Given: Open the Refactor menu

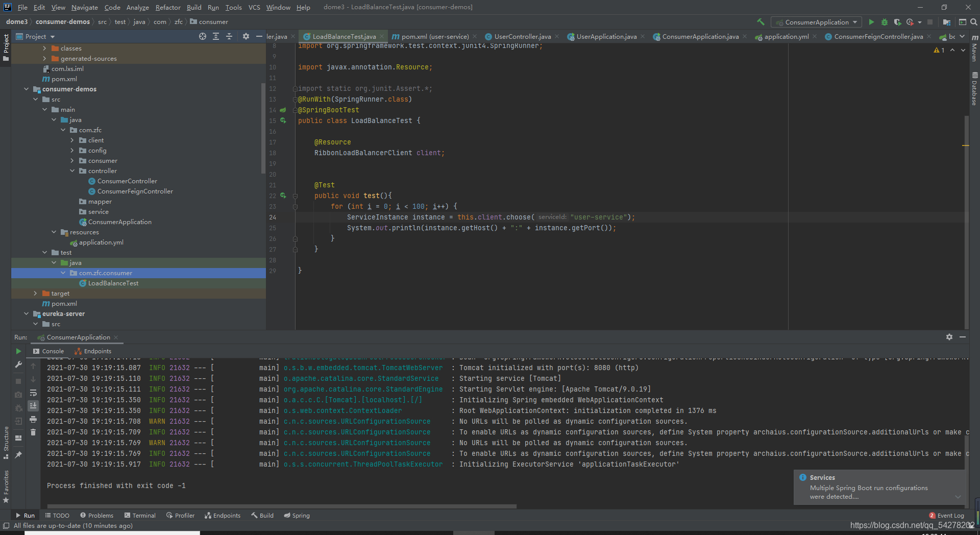Looking at the screenshot, I should pos(168,7).
